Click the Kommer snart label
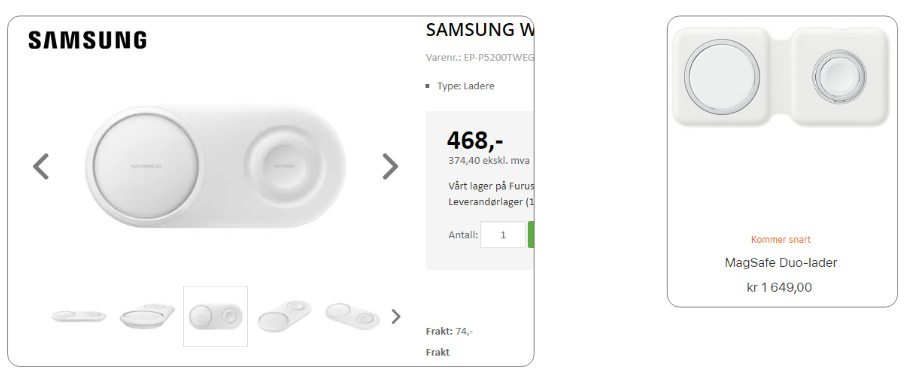This screenshot has width=912, height=374. (x=781, y=240)
